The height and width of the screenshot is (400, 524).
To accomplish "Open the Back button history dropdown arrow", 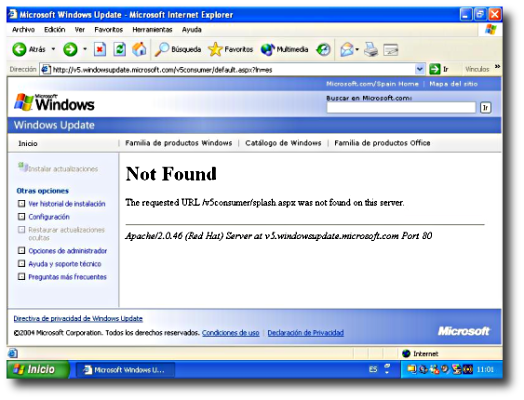I will 53,49.
